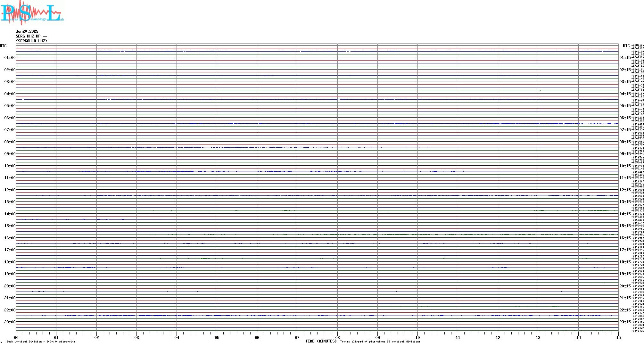Click the "TIME (MINUTES)" axis title

[321, 341]
